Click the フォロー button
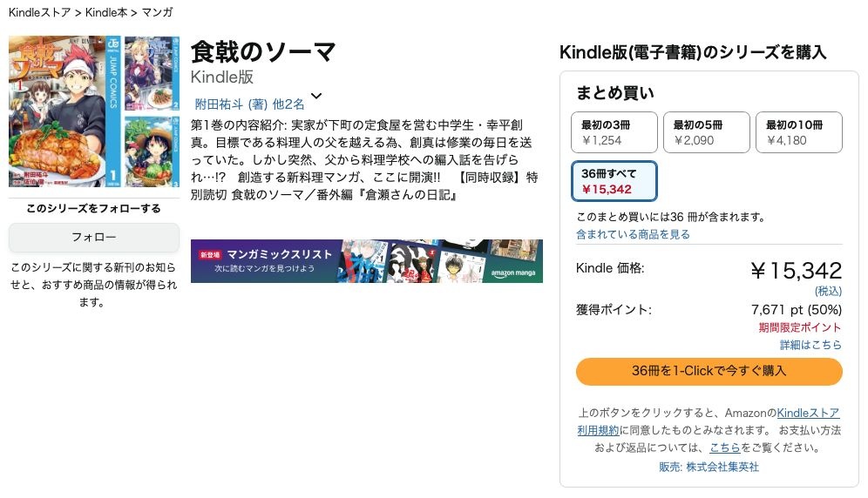The height and width of the screenshot is (498, 868). pyautogui.click(x=93, y=238)
